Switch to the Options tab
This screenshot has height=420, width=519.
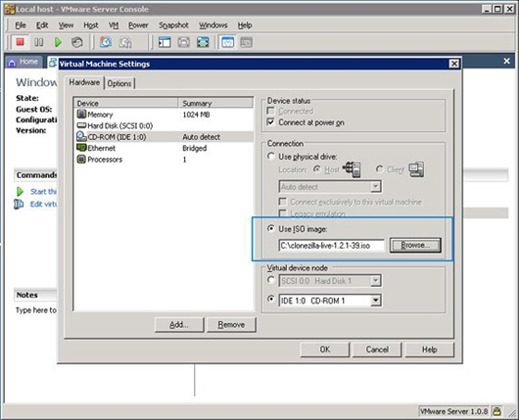[x=119, y=83]
